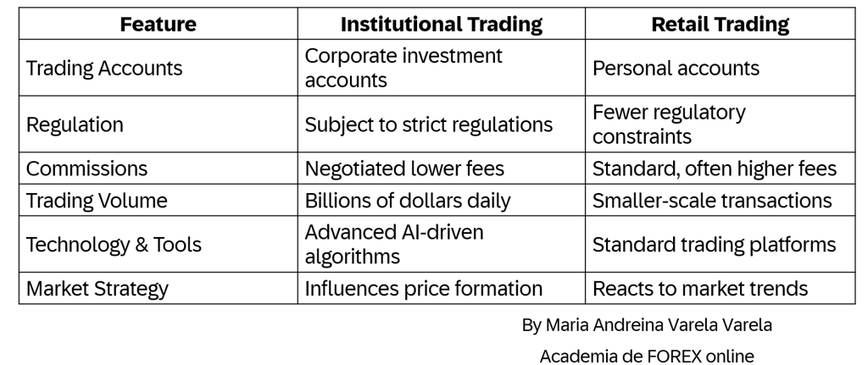Click the Academia de FOREX online text
This screenshot has width=868, height=365.
[x=647, y=356]
